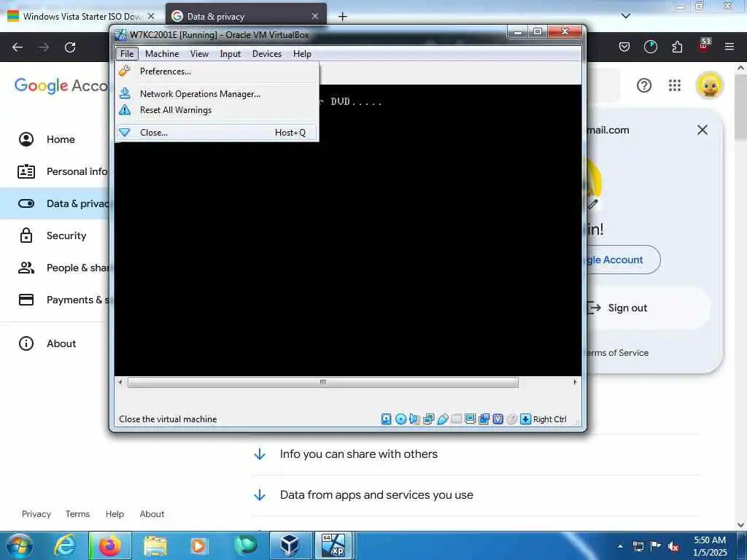Open Terms of Service link in popup
The image size is (747, 560).
pyautogui.click(x=617, y=353)
